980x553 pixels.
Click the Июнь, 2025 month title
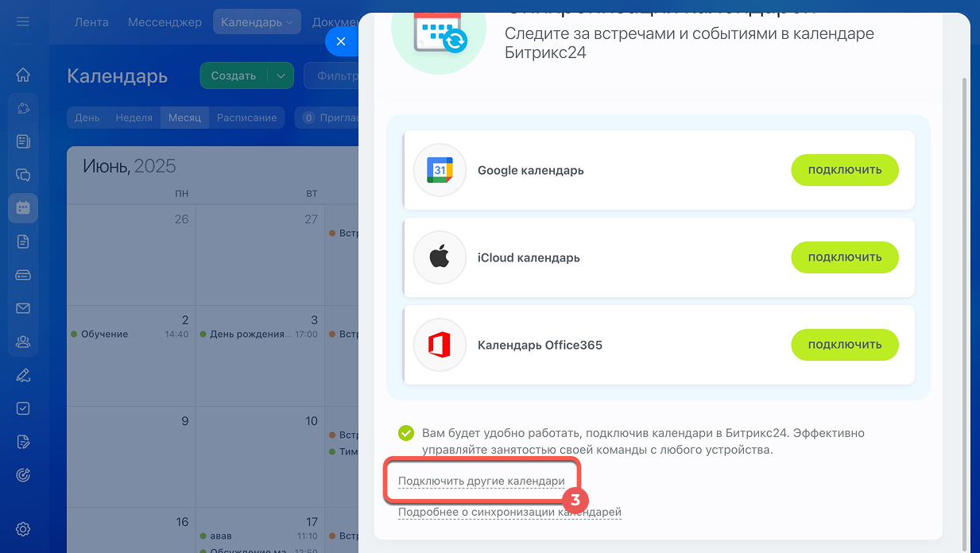[x=130, y=166]
